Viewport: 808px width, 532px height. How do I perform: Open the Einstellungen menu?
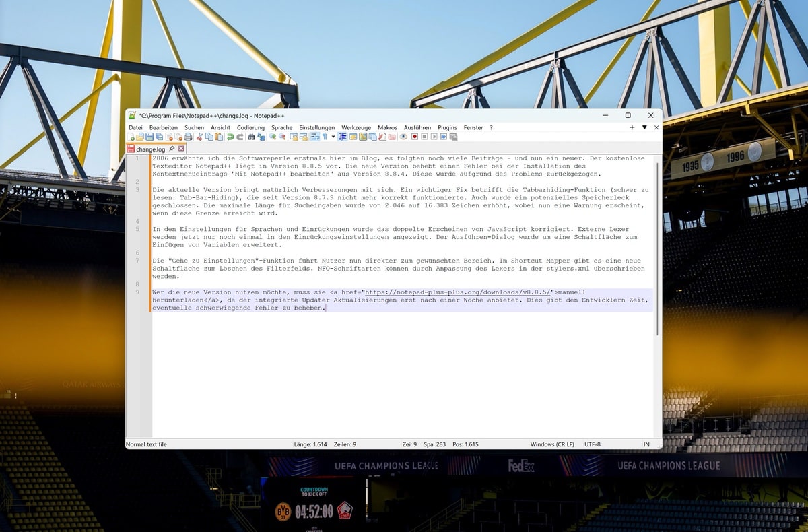(x=316, y=127)
